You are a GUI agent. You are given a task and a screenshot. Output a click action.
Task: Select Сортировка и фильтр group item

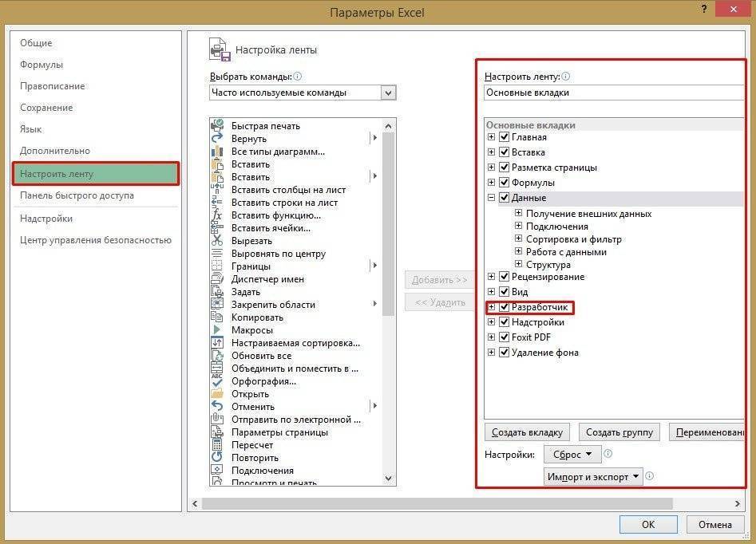coord(573,239)
